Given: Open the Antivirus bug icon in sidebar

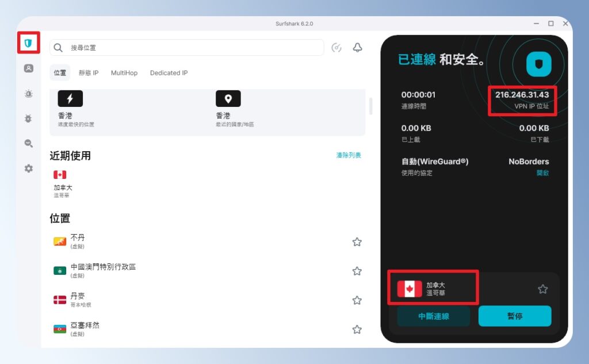Looking at the screenshot, I should 28,118.
